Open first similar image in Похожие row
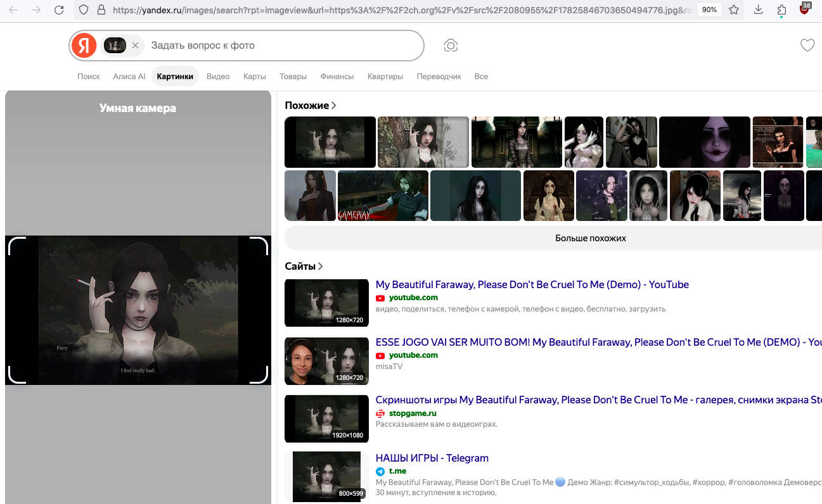 pyautogui.click(x=330, y=142)
